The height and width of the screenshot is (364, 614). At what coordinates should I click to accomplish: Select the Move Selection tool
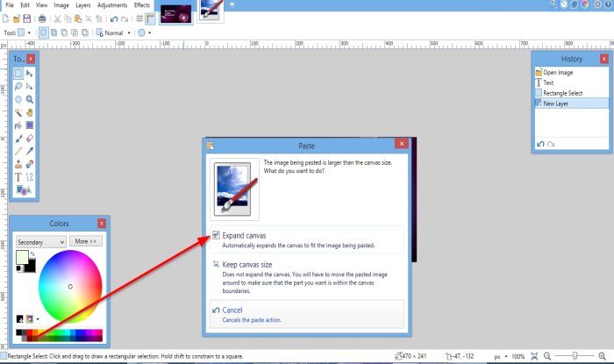point(29,87)
